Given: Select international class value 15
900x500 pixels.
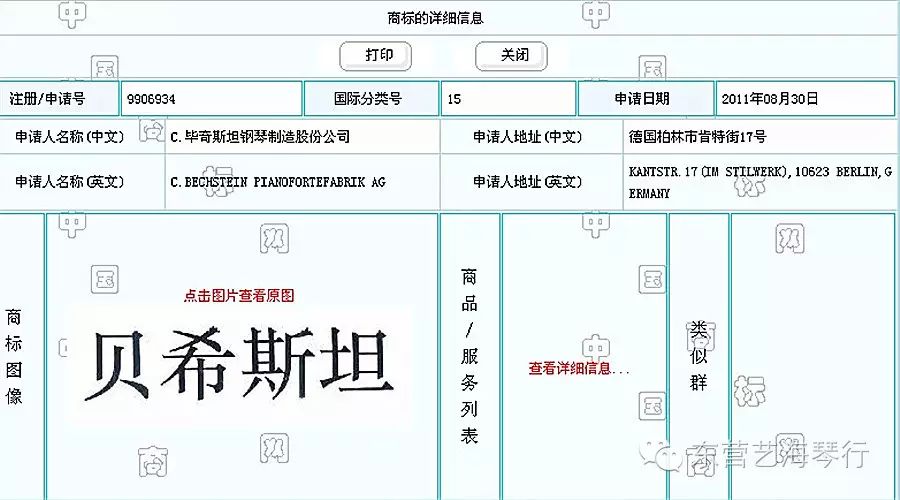Looking at the screenshot, I should pos(454,99).
